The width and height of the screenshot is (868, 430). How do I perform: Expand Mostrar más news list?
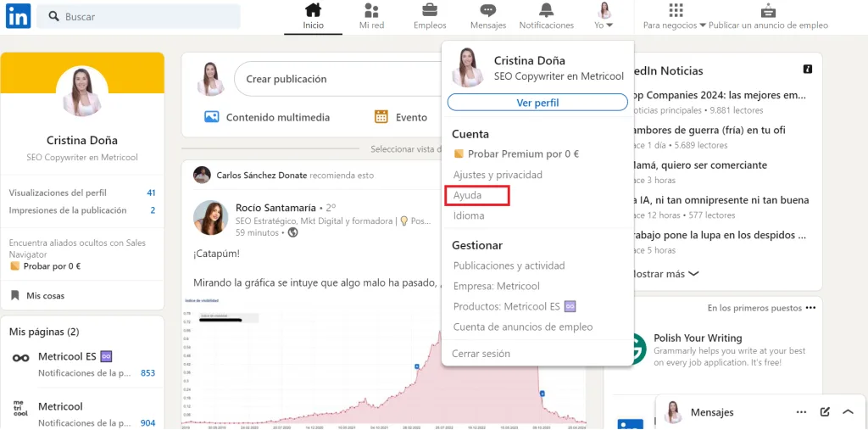665,274
